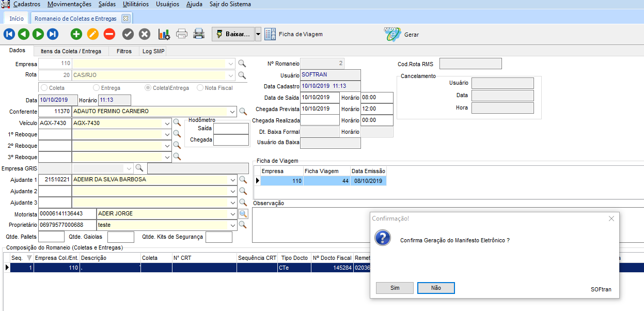Click the MDF-e Gerar icon

pyautogui.click(x=392, y=35)
